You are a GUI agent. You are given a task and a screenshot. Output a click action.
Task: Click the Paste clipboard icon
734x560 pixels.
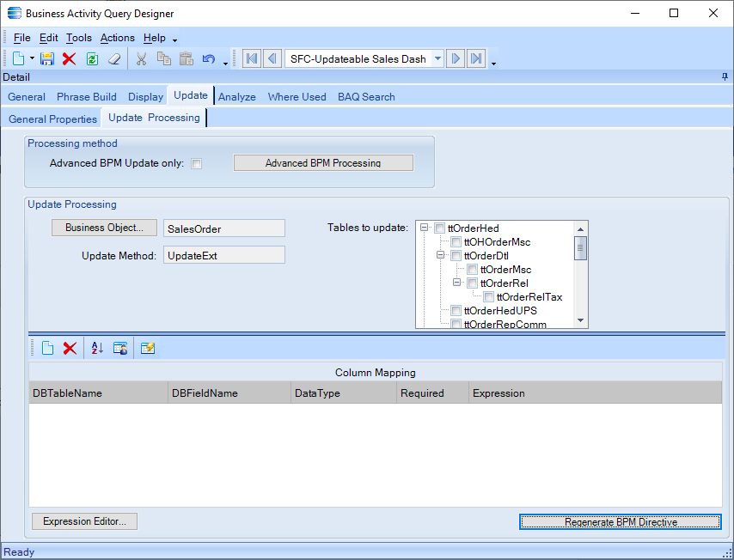[x=187, y=59]
